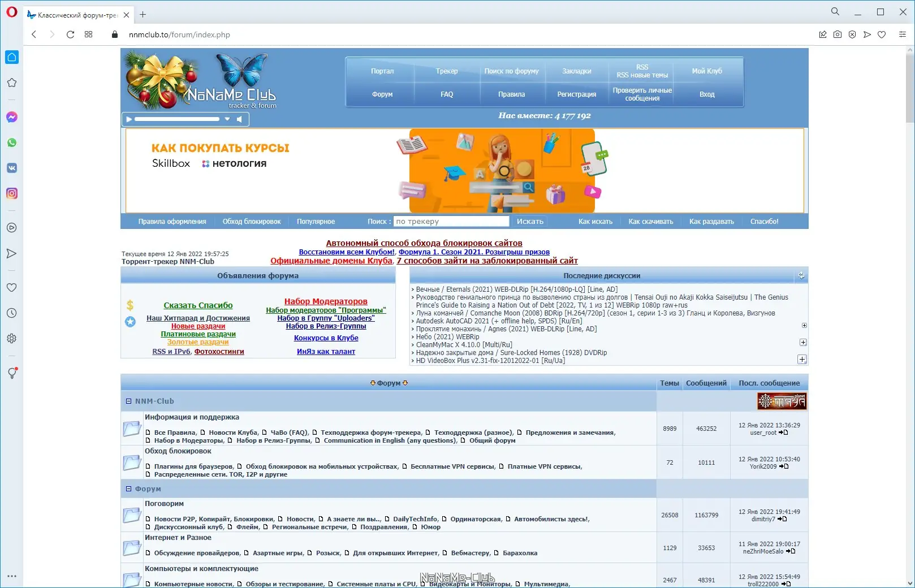This screenshot has width=915, height=588.
Task: Collapse the NNM-Club category
Action: 128,401
